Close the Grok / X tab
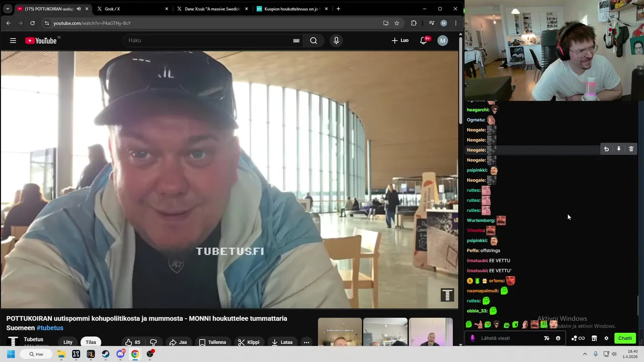This screenshot has height=362, width=644. point(167,9)
